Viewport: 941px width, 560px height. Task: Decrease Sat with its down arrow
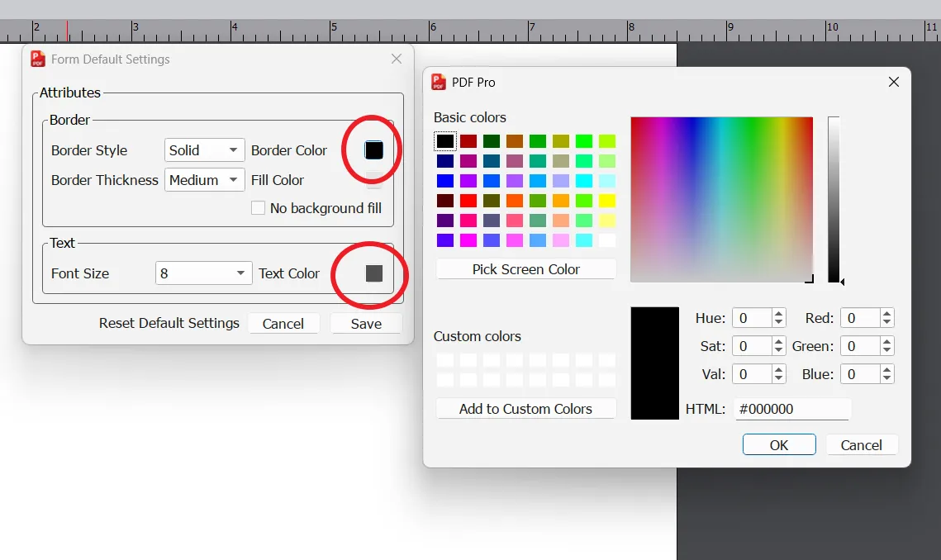(x=778, y=351)
